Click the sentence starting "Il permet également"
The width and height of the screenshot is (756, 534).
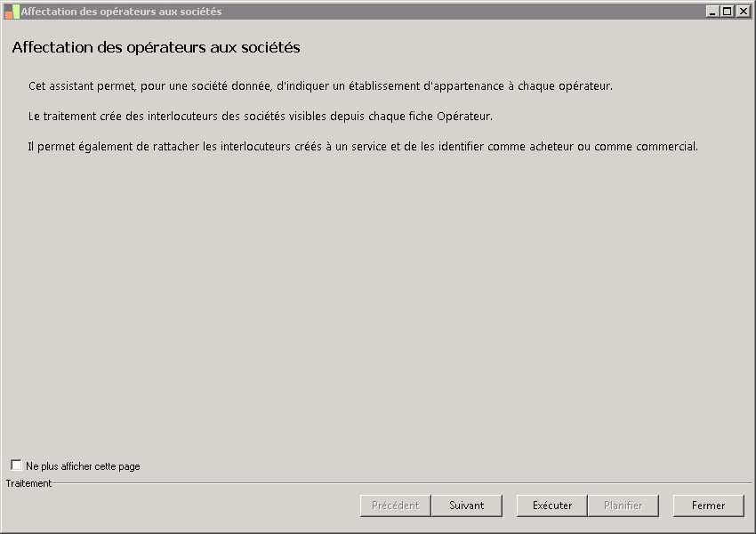363,147
